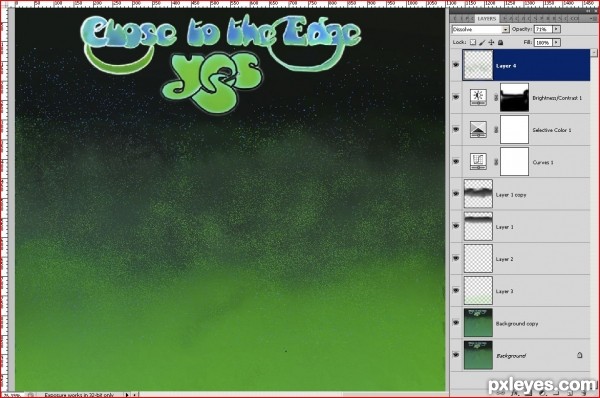Click the Background layer lock icon
600x398 pixels.
click(x=579, y=355)
